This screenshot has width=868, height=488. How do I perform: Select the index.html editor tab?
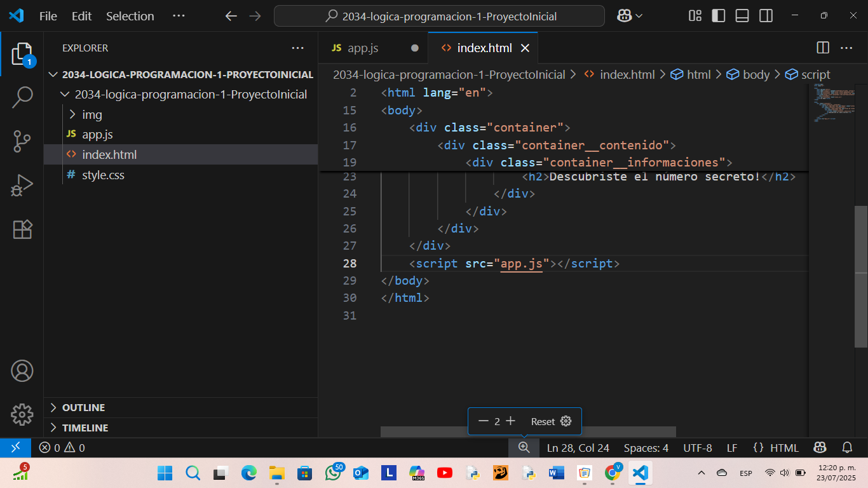484,48
